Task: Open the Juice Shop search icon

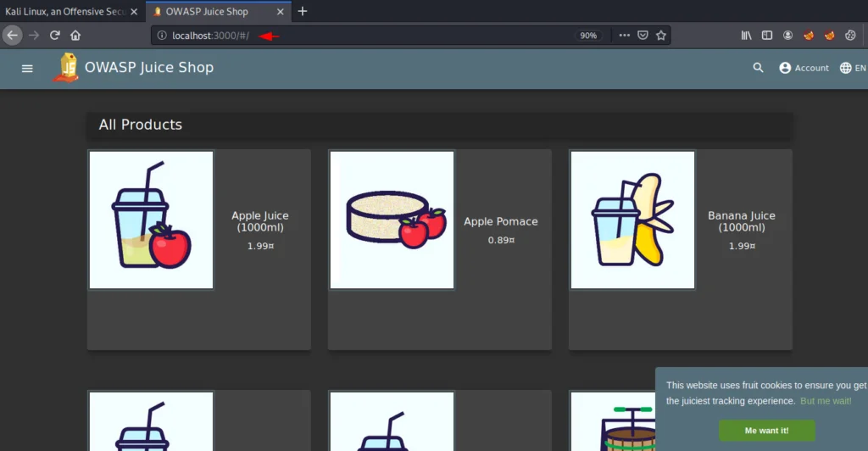Action: click(758, 68)
